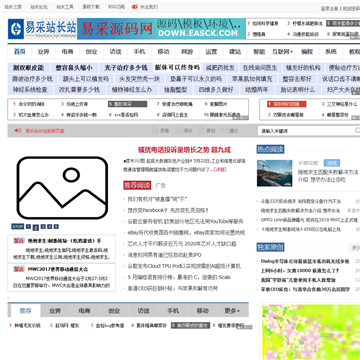Click the 站长工具 top link

pyautogui.click(x=65, y=7)
